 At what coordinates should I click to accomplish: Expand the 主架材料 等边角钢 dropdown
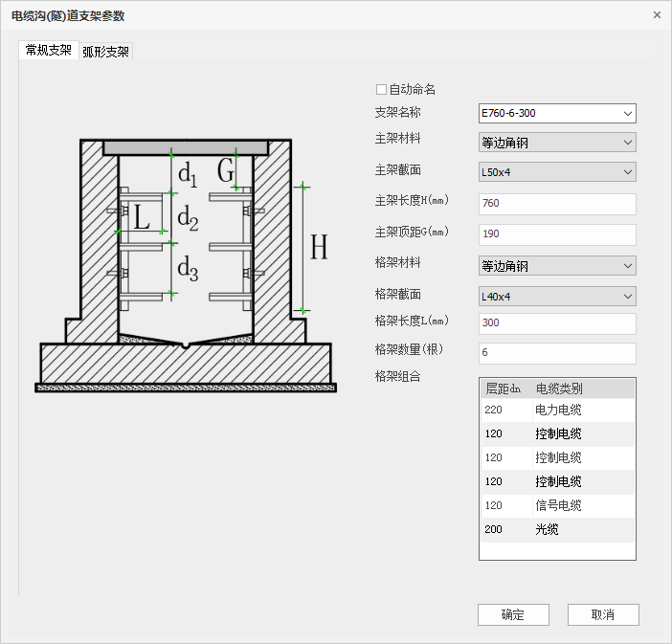[x=557, y=143]
